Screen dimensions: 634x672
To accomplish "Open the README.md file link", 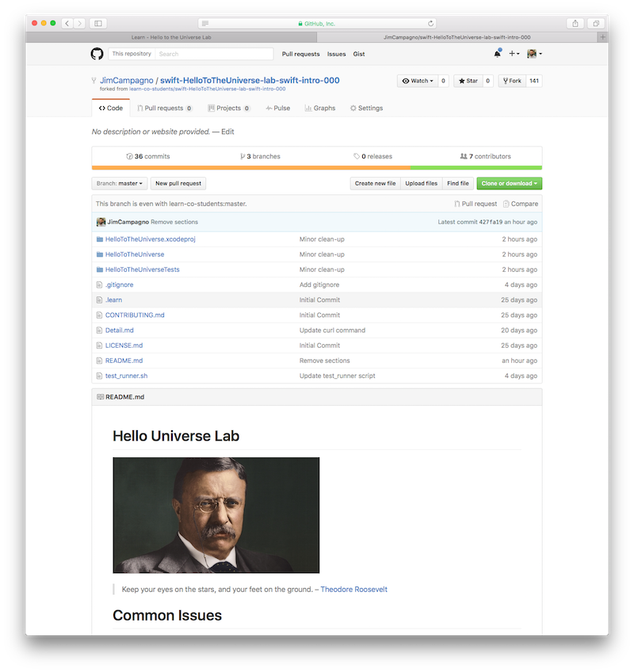I will [x=124, y=360].
